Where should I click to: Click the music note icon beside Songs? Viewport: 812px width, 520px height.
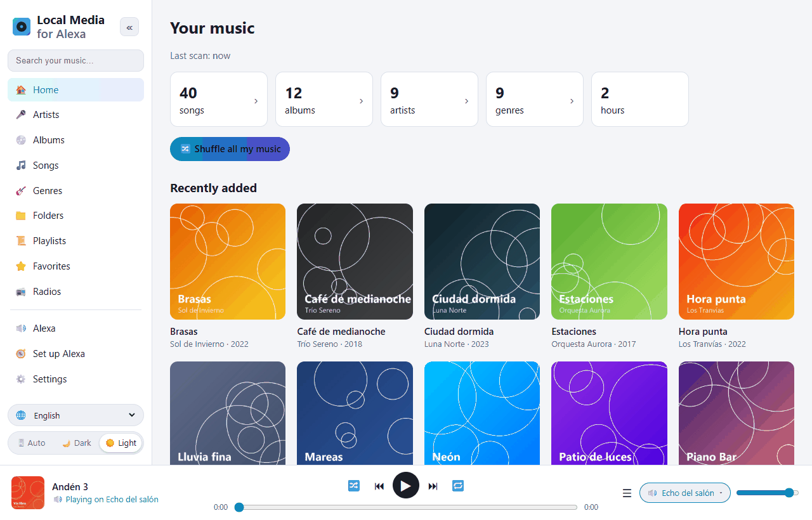(21, 166)
